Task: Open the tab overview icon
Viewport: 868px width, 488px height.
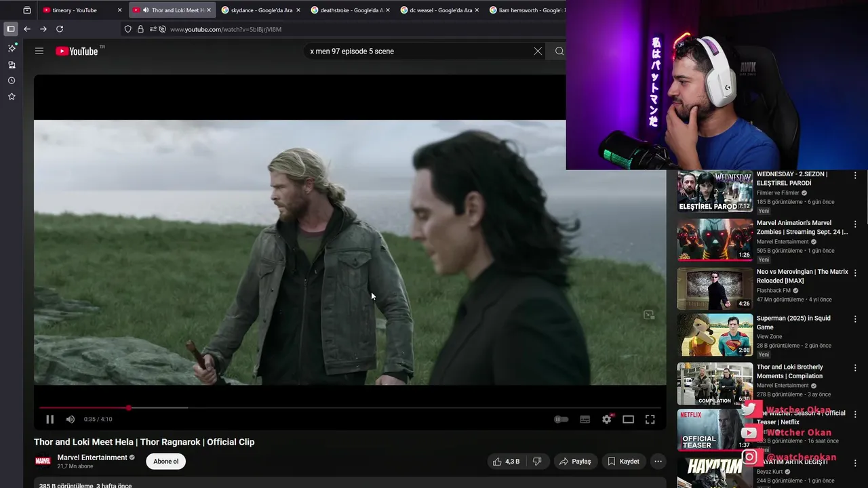Action: coord(27,10)
